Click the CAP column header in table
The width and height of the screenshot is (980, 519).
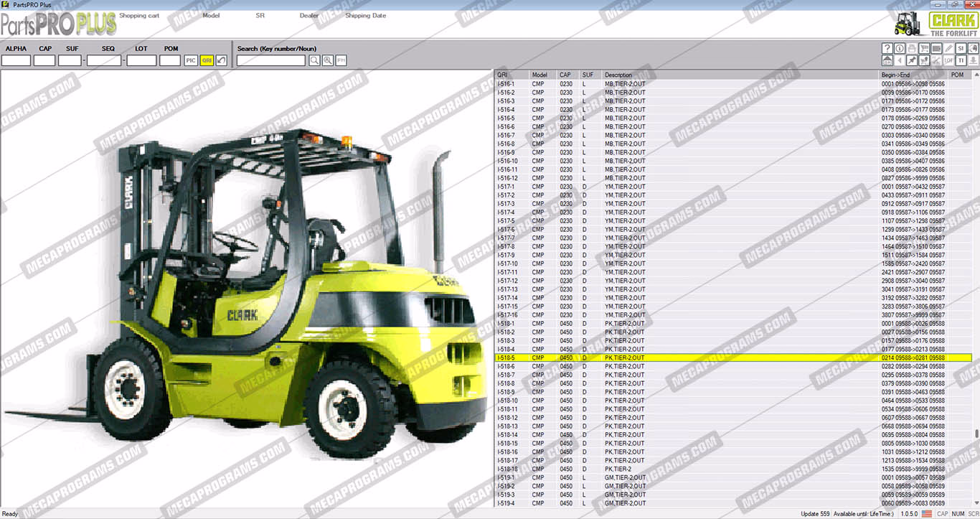click(x=569, y=75)
